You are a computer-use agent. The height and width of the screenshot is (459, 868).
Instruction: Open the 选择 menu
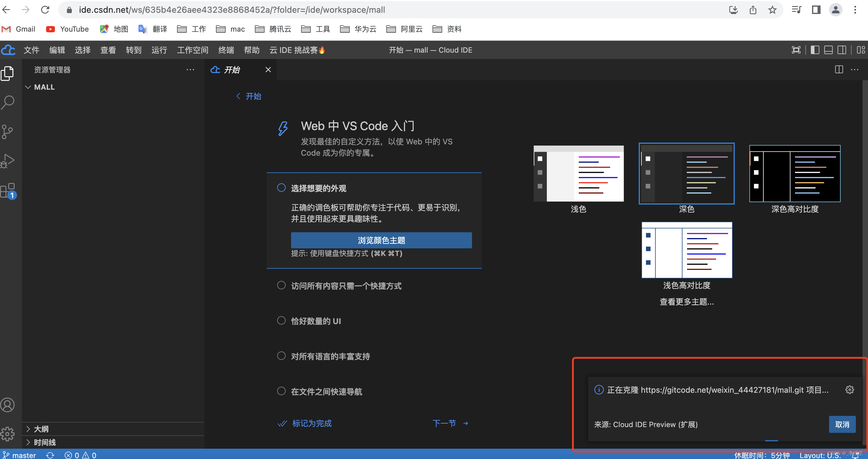(82, 50)
